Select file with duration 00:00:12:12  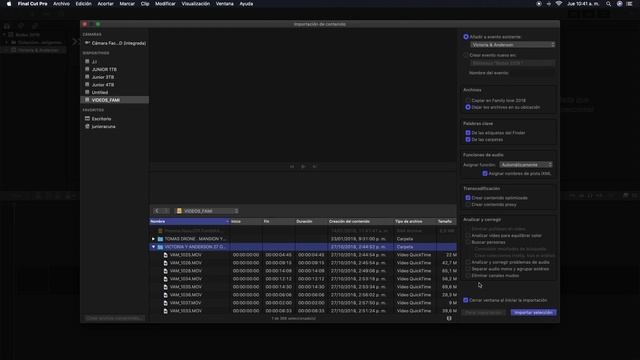[303, 279]
